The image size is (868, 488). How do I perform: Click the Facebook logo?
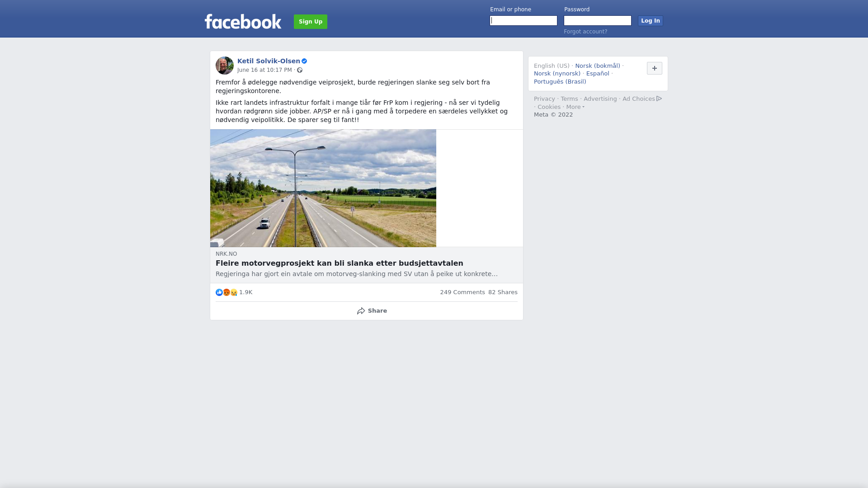[243, 21]
